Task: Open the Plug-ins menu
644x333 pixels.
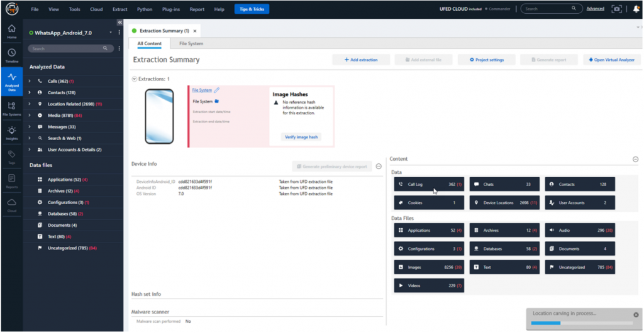Action: 172,9
